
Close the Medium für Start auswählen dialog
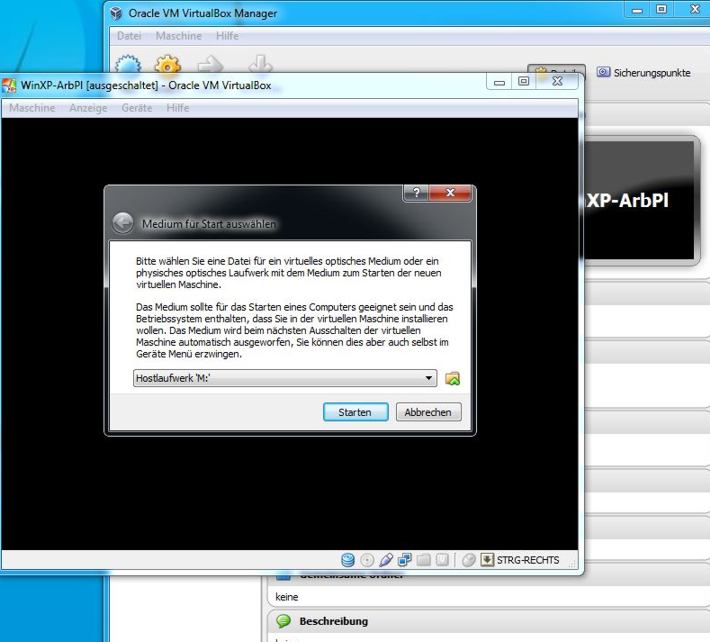pos(450,192)
